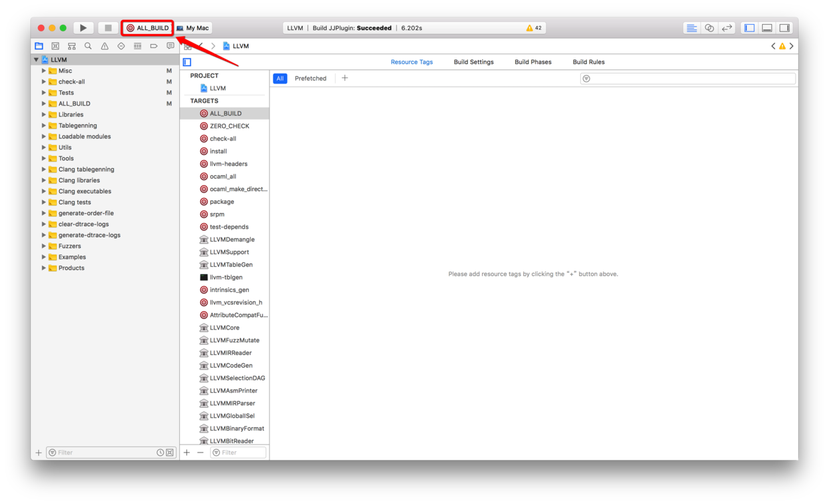Focus the targets filter field

pyautogui.click(x=238, y=453)
